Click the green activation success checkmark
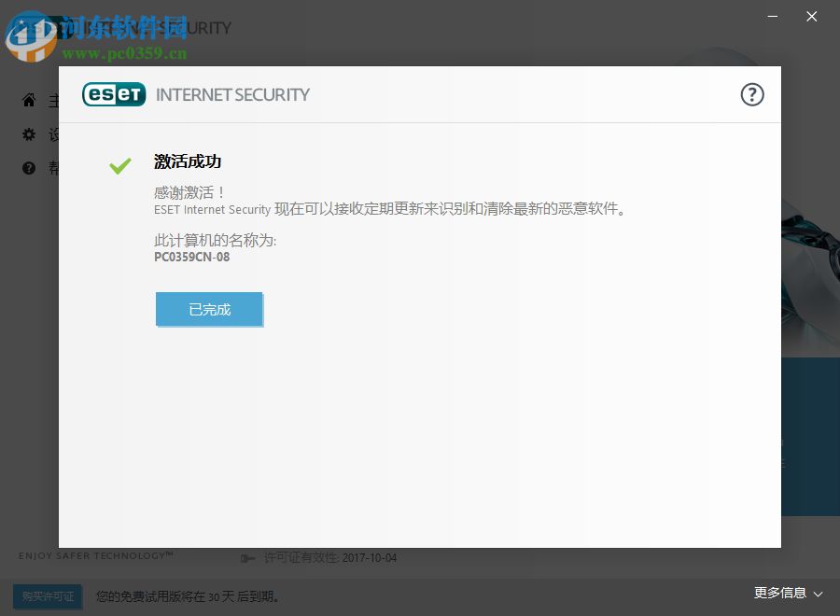Screen dimensions: 840x616 [119, 165]
